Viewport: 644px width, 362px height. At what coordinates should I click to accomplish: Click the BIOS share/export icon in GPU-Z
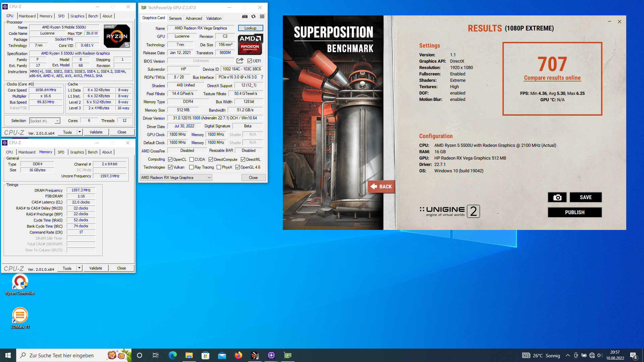tap(240, 61)
